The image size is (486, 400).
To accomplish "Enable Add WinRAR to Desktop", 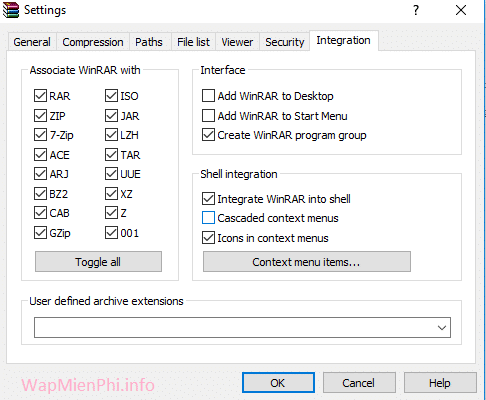I will pos(208,96).
